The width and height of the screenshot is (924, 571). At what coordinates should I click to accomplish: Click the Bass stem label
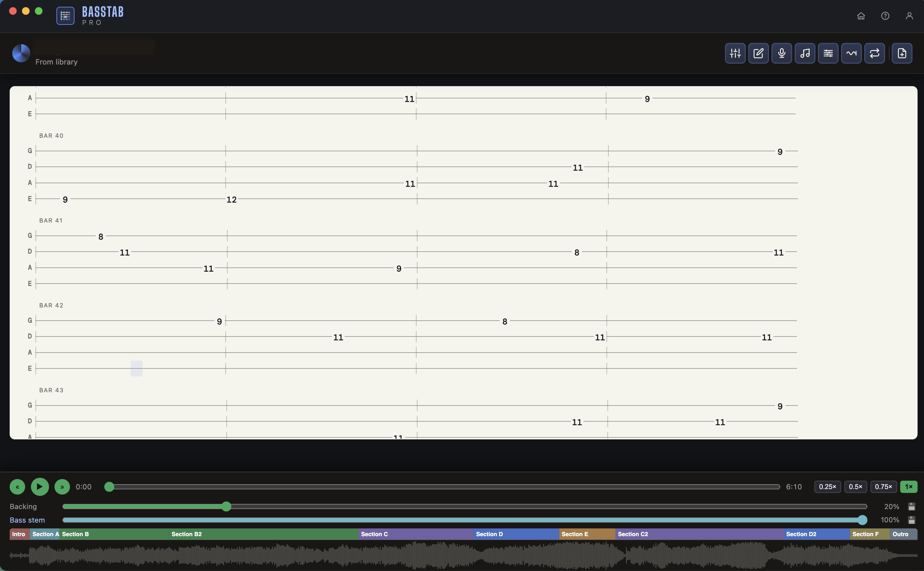pyautogui.click(x=27, y=520)
